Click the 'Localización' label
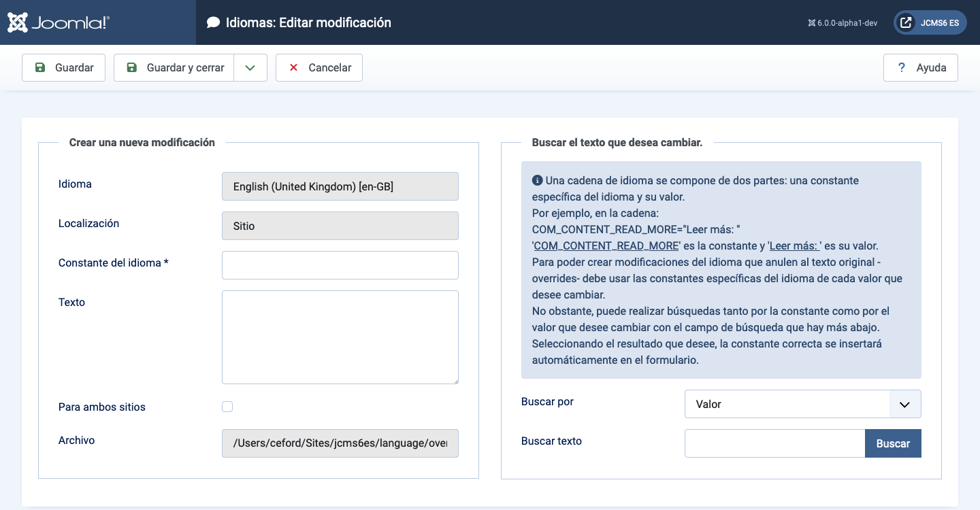The height and width of the screenshot is (510, 980). pyautogui.click(x=89, y=223)
